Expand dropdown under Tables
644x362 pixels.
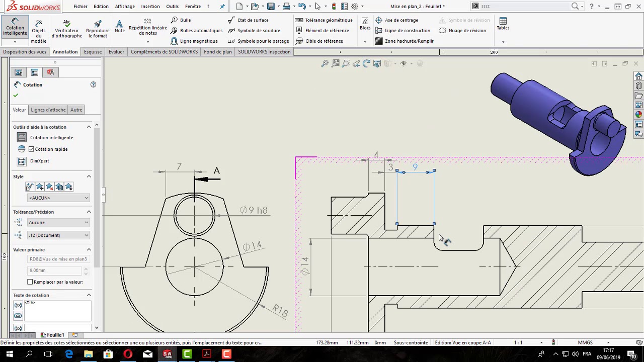pos(503,41)
